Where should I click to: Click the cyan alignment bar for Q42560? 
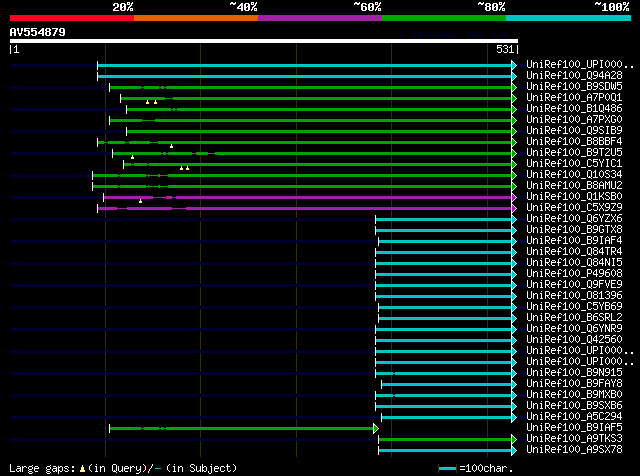(x=445, y=340)
